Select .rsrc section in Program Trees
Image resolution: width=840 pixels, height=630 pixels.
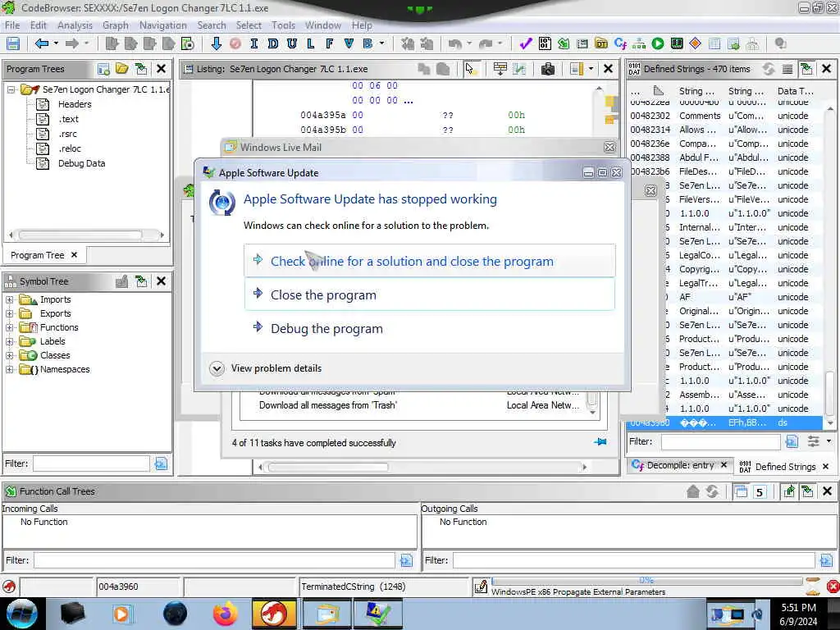pyautogui.click(x=67, y=134)
